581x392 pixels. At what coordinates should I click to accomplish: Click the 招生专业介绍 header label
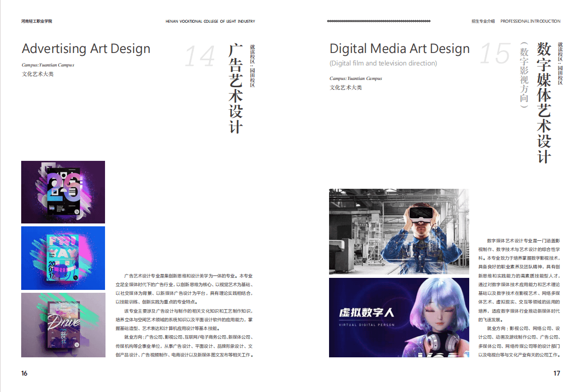[x=483, y=21]
